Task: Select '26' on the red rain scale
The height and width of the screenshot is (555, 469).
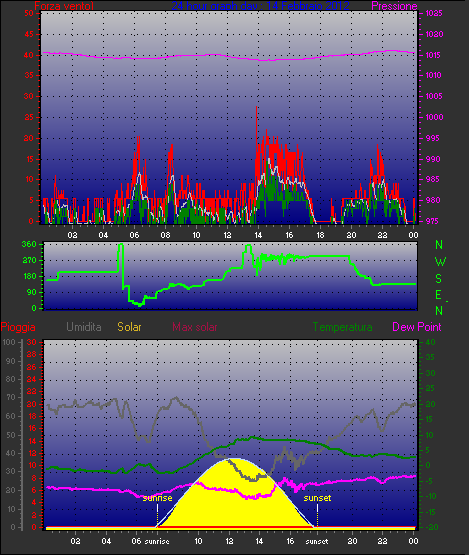Action: (x=32, y=367)
